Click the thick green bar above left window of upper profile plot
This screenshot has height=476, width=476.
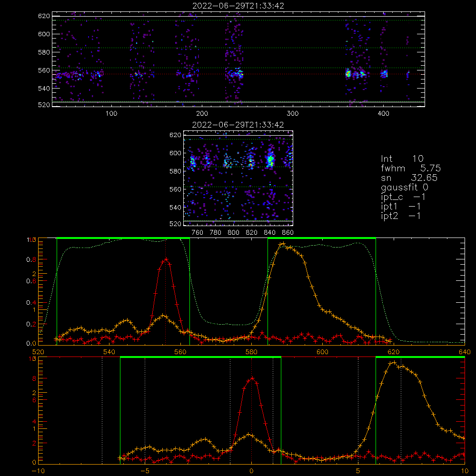pos(123,238)
